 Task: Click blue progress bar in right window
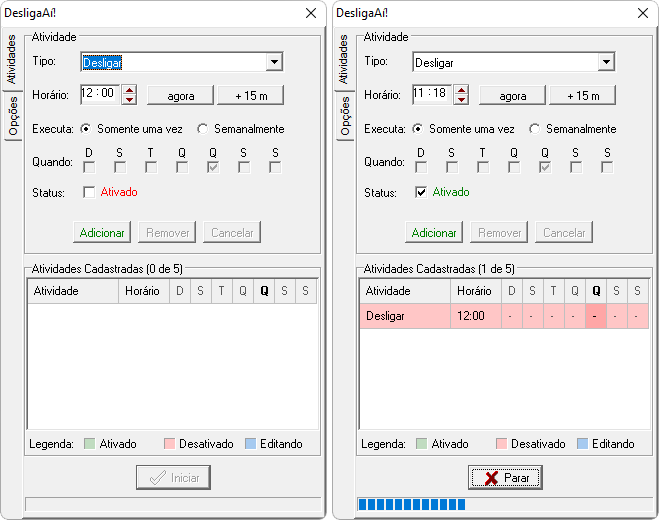[x=505, y=504]
